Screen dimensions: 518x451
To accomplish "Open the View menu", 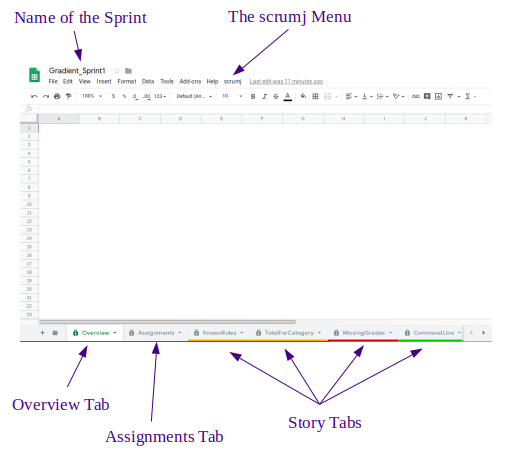I will point(85,81).
